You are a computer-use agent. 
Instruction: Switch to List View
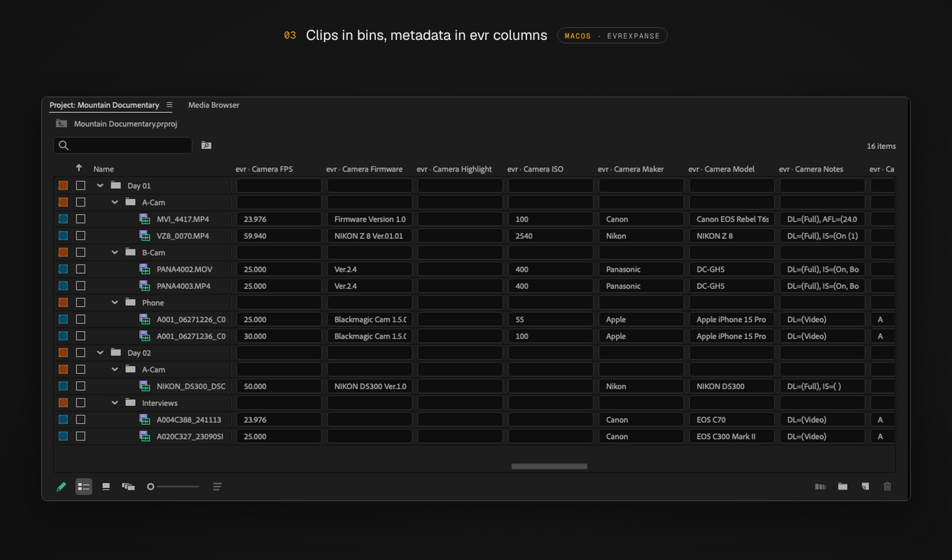pos(84,486)
